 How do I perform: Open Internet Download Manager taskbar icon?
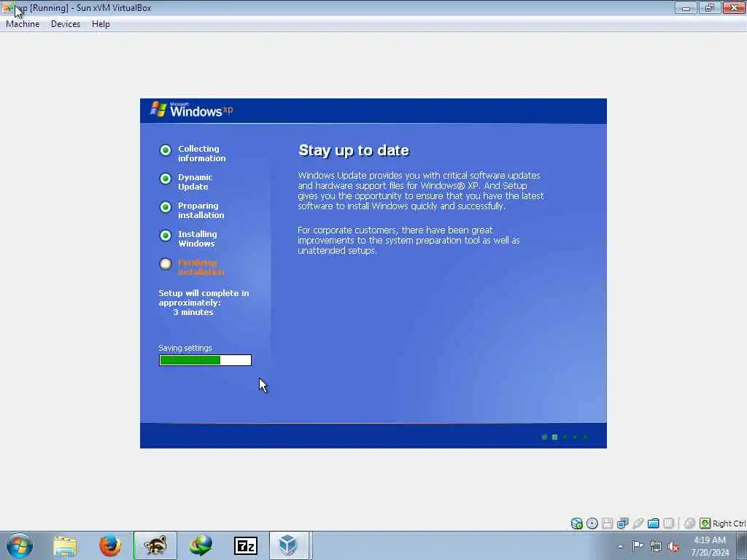pos(201,545)
